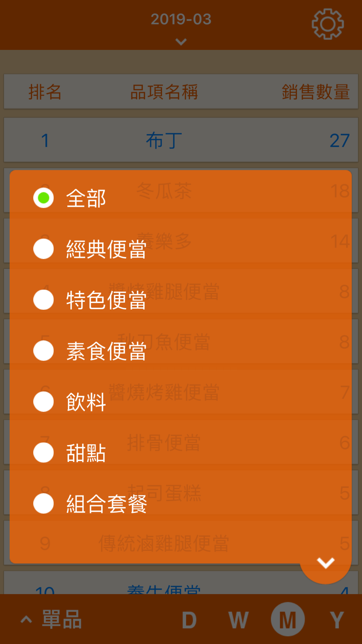
Task: Tap the 排名 column header
Action: click(45, 92)
